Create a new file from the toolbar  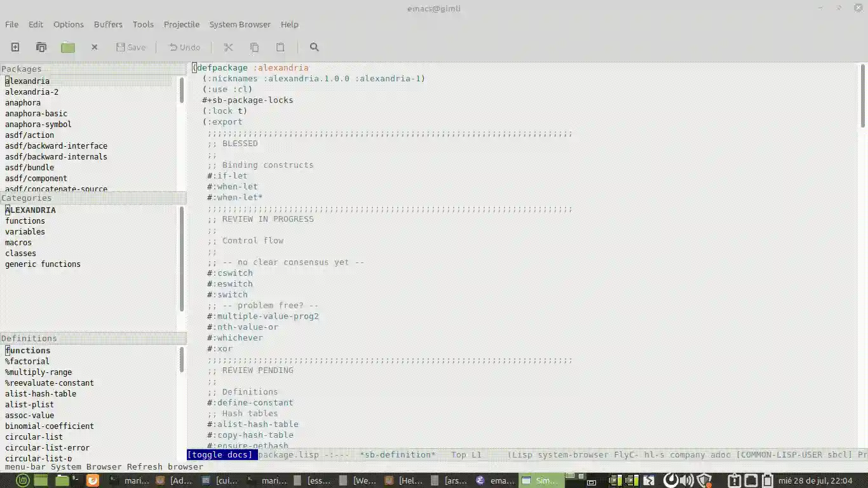pos(15,47)
